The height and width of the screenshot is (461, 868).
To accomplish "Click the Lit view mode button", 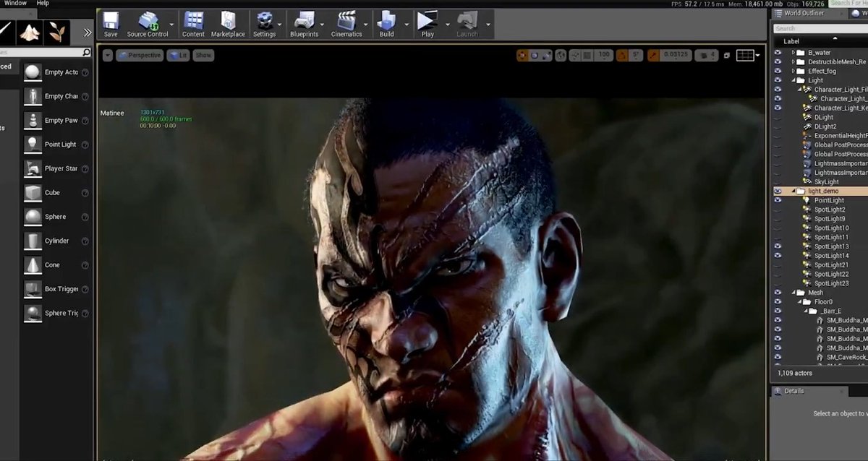I will coord(178,55).
